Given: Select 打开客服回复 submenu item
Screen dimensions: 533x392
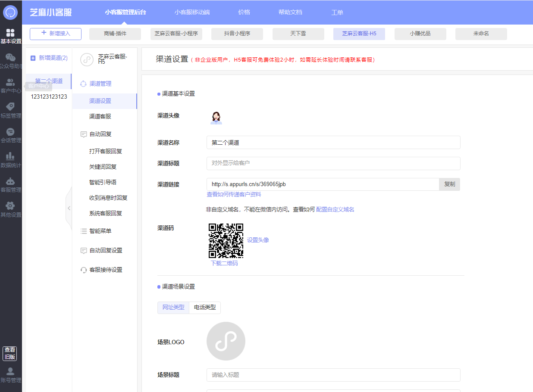Looking at the screenshot, I should [105, 151].
